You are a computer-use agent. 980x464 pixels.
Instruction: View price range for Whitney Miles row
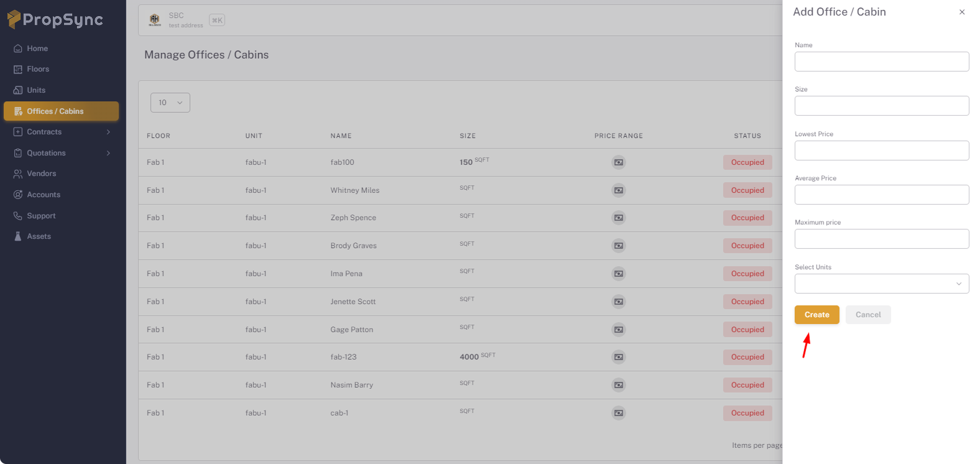[x=619, y=190]
